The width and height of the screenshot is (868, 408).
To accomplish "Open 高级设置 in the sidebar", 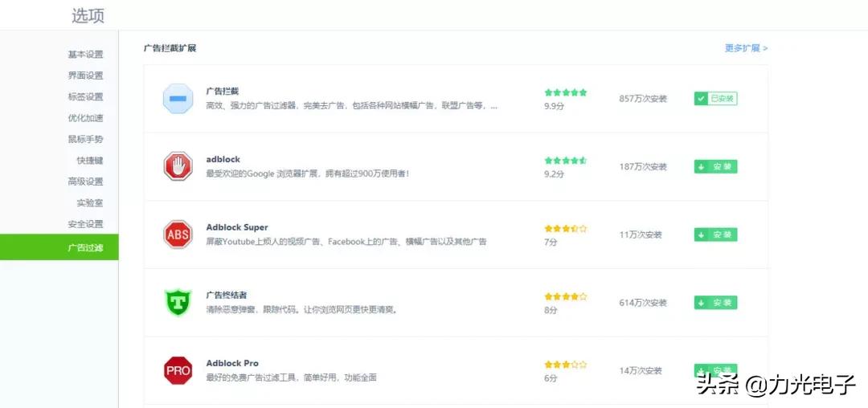I will tap(85, 182).
